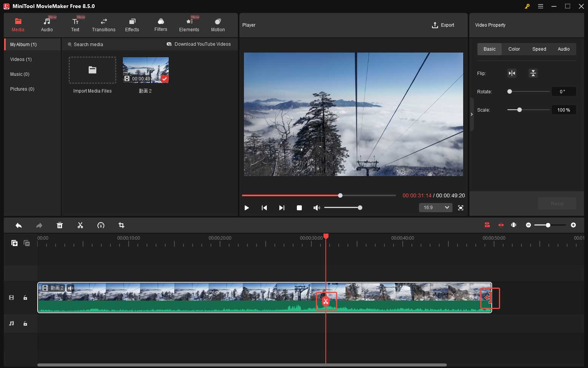Delete the selected clip using the trash icon

[60, 225]
